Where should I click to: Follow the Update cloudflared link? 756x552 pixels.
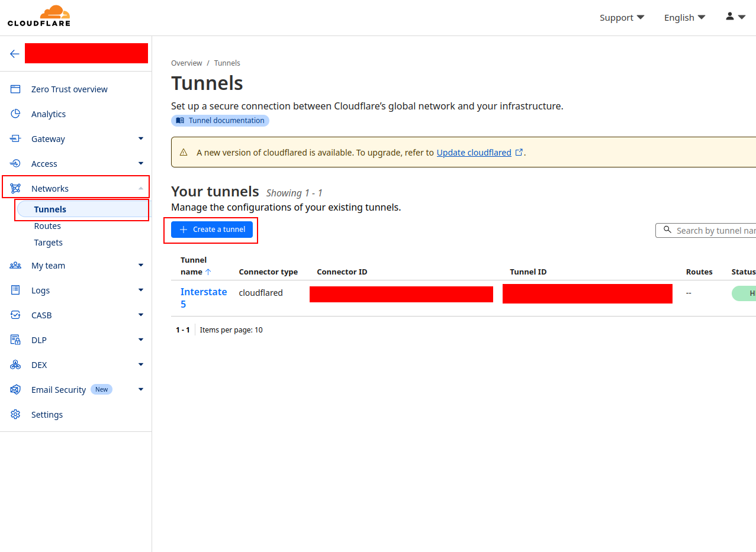[474, 153]
